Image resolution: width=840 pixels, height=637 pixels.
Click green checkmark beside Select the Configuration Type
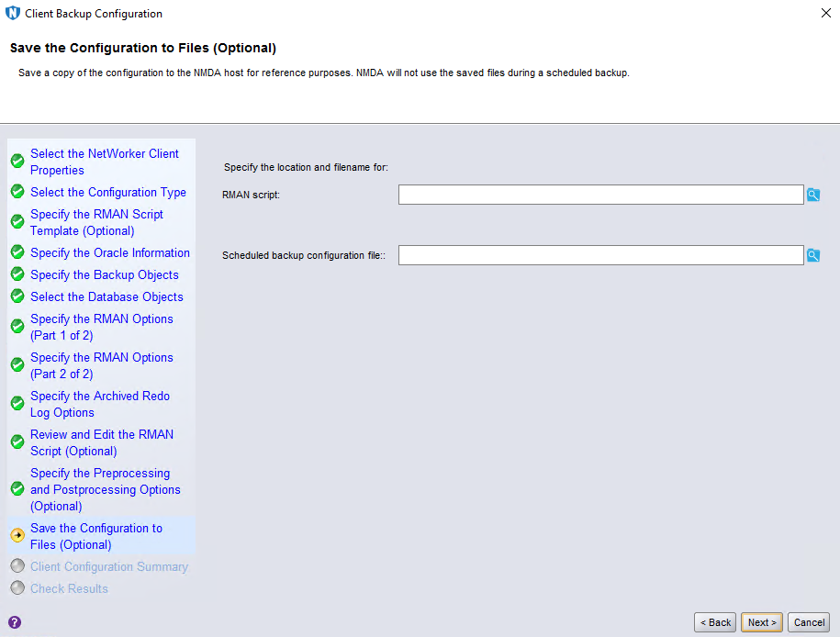click(x=17, y=193)
